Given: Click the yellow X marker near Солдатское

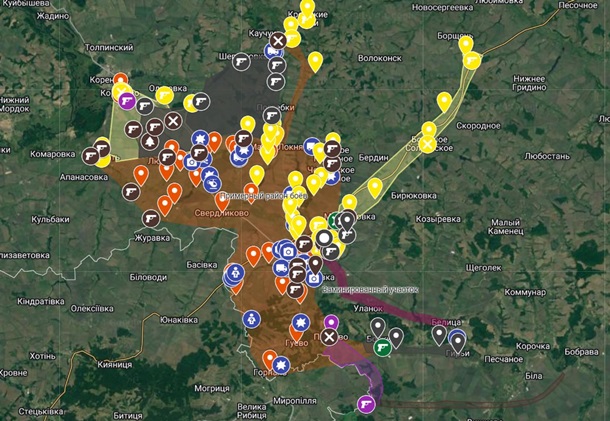Looking at the screenshot, I should (427, 143).
